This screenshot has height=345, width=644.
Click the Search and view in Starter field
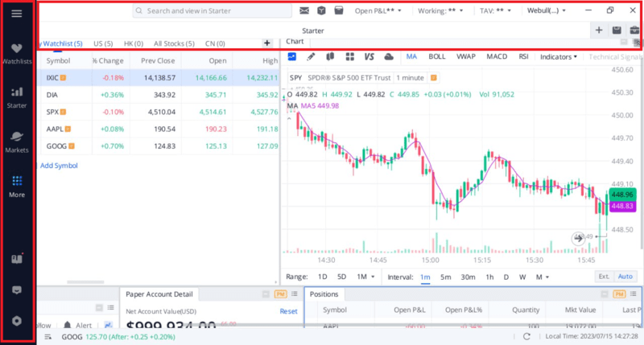[212, 10]
